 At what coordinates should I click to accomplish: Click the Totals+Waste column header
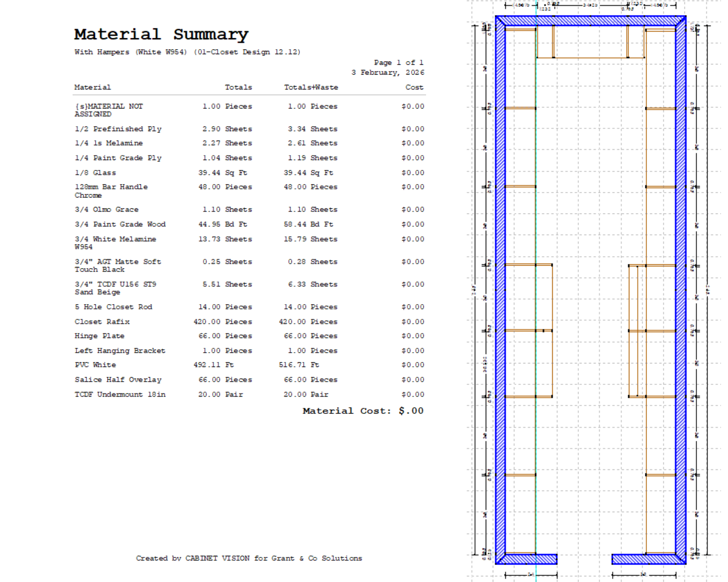pos(311,87)
